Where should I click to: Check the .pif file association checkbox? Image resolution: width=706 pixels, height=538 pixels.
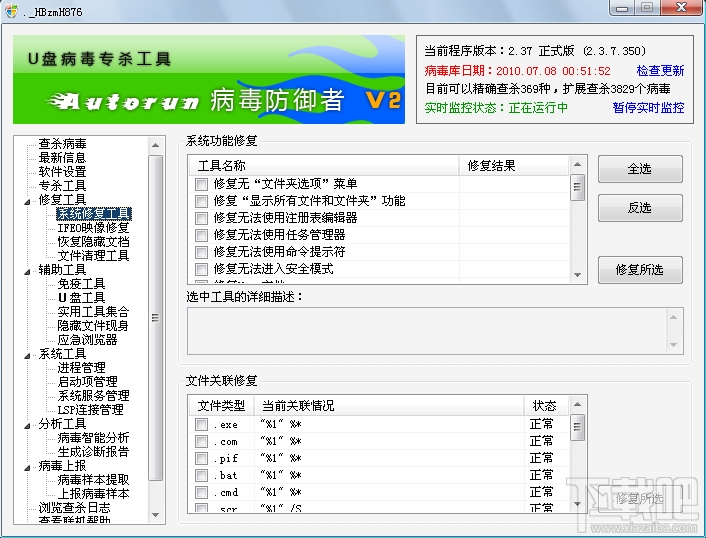click(x=201, y=458)
